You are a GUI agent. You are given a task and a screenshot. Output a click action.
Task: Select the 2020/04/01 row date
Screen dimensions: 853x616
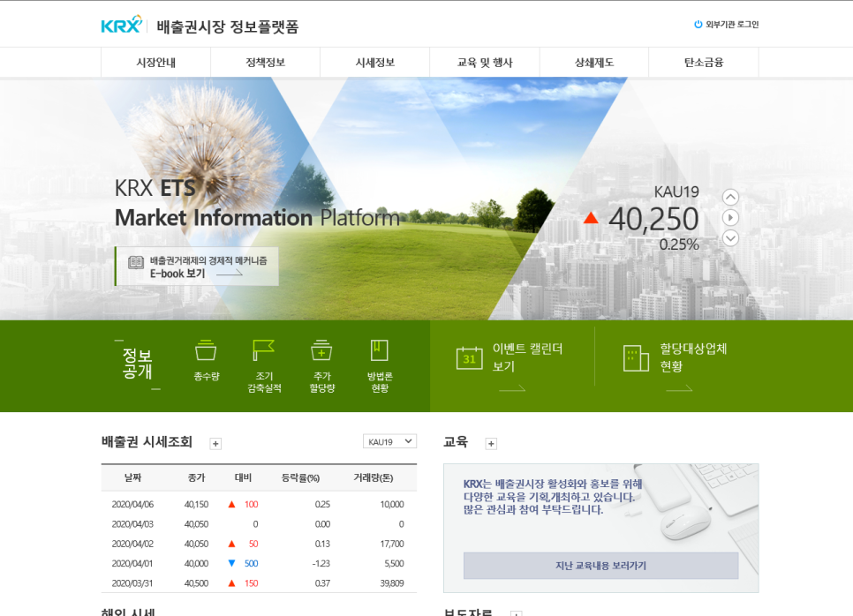pyautogui.click(x=132, y=563)
